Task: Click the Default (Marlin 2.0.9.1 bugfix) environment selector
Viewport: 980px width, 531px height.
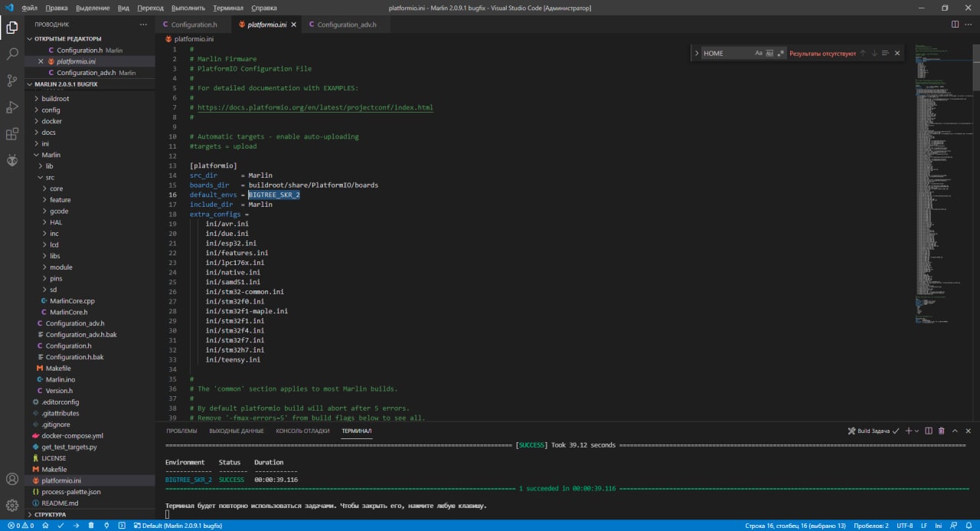Action: [178, 526]
